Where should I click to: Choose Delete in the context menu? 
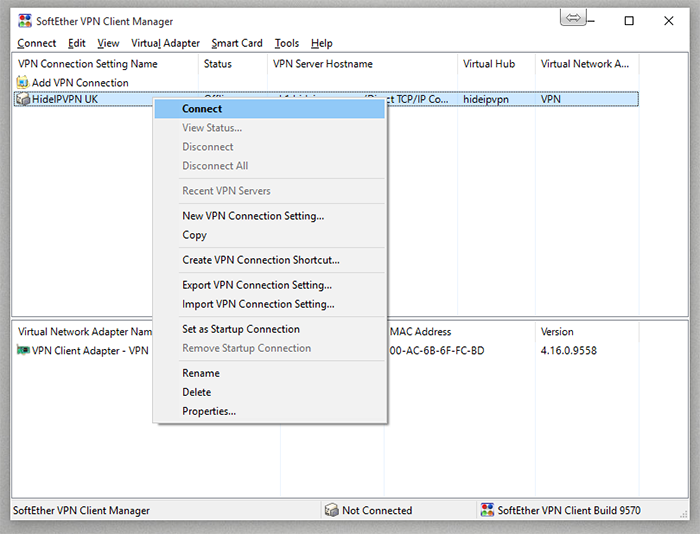[270, 392]
